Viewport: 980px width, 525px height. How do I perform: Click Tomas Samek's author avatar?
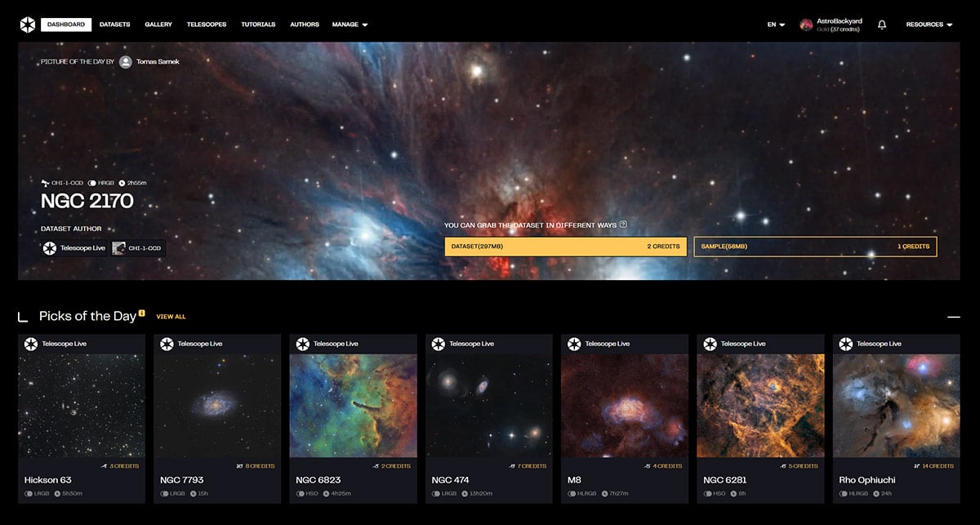(x=126, y=61)
